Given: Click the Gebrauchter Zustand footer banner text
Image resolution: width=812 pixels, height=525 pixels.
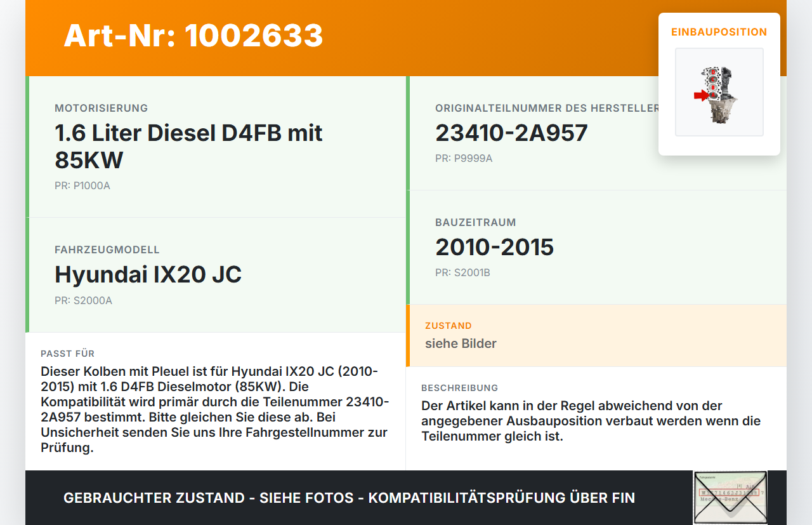Looking at the screenshot, I should (x=349, y=498).
